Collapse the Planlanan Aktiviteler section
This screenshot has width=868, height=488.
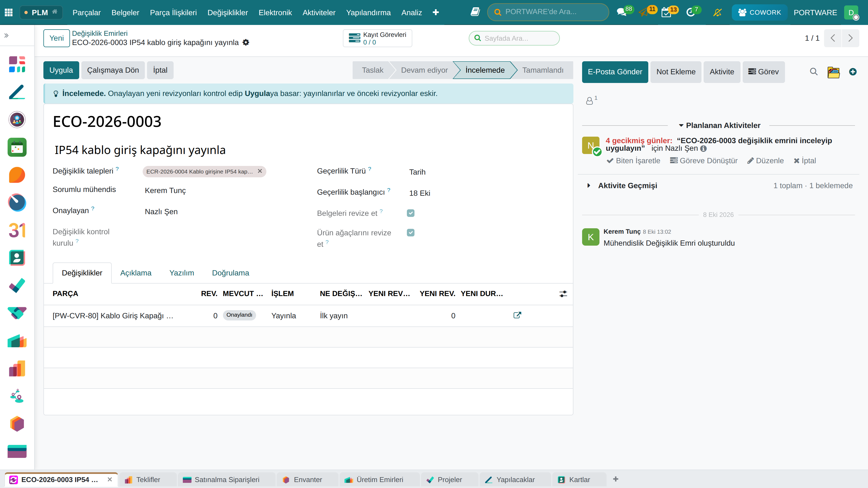pos(719,125)
